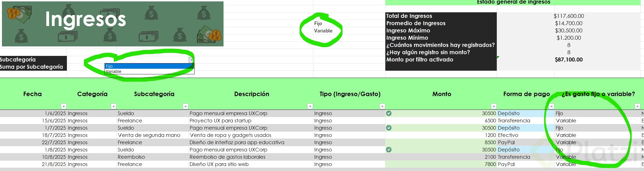The image size is (644, 171).
Task: Open the Subcategoría column filter dropdown
Action: coord(185,106)
